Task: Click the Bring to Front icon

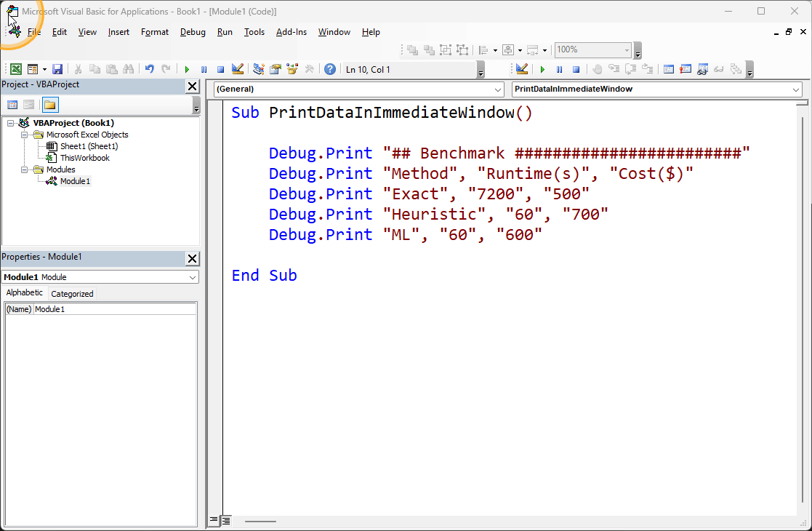Action: 413,49
